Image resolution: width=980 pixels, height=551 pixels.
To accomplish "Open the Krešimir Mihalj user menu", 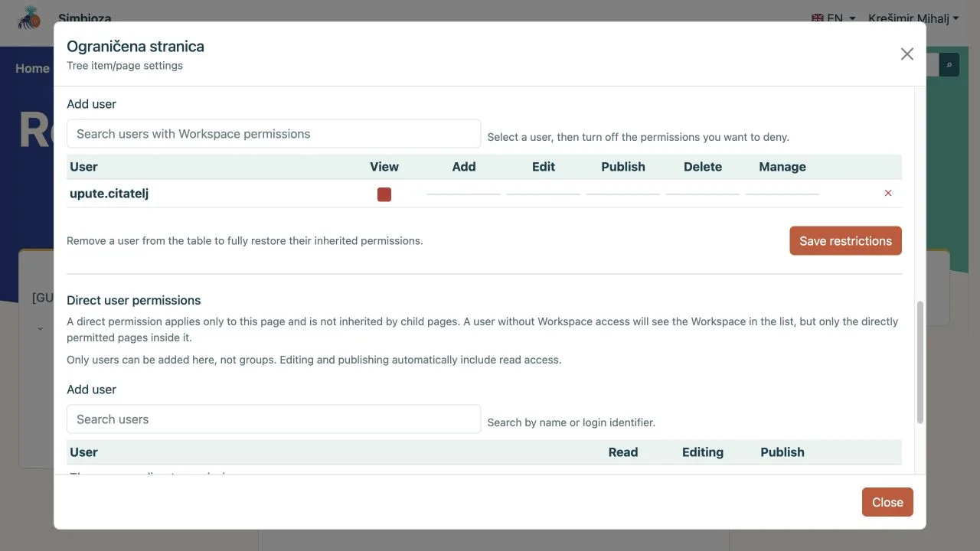I will [x=913, y=18].
